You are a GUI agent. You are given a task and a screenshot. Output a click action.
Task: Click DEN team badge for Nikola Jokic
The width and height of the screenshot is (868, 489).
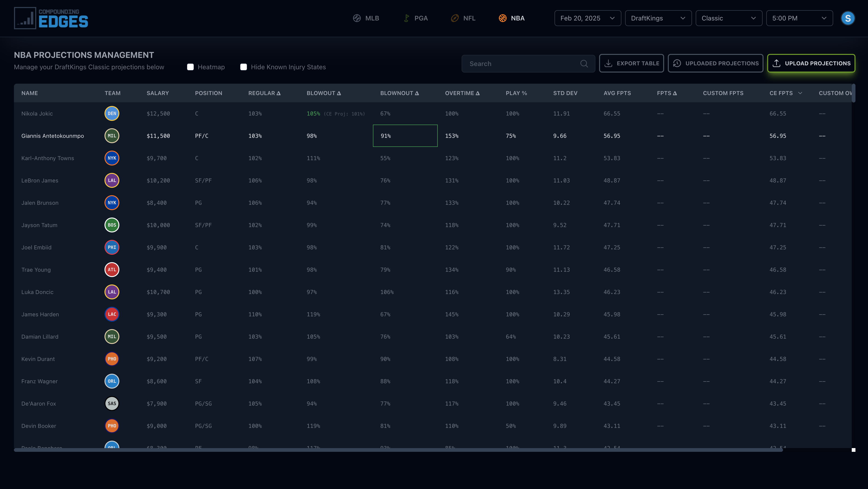tap(112, 114)
